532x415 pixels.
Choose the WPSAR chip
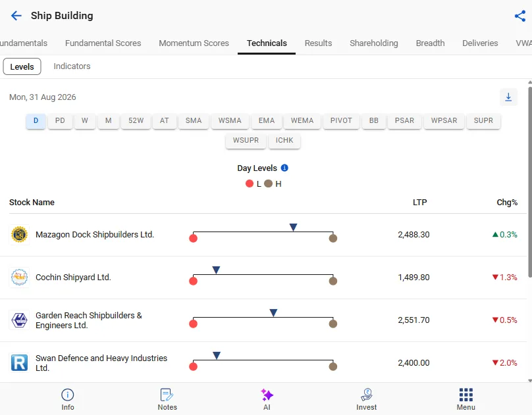pyautogui.click(x=444, y=120)
